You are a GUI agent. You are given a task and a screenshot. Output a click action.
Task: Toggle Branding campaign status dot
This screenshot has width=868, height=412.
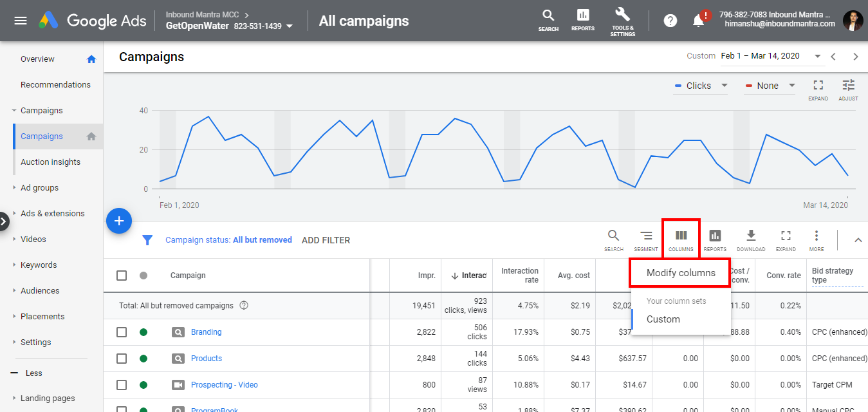pyautogui.click(x=143, y=332)
